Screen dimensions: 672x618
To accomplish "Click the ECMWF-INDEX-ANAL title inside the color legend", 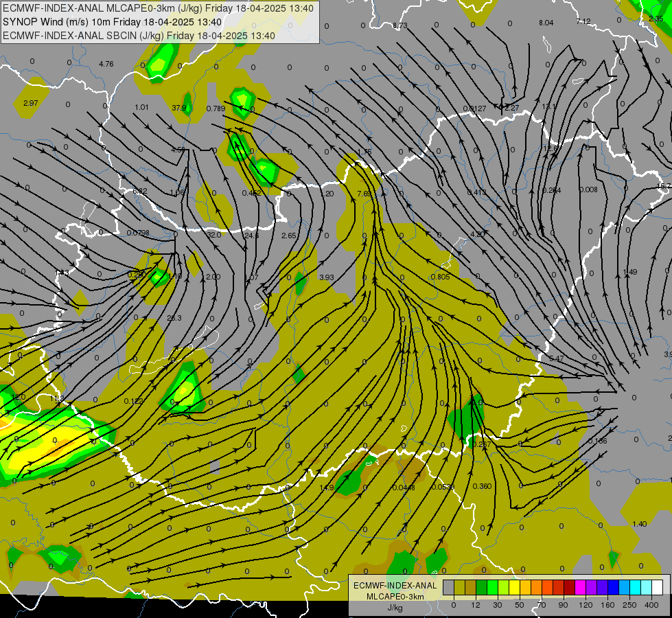I will [395, 586].
